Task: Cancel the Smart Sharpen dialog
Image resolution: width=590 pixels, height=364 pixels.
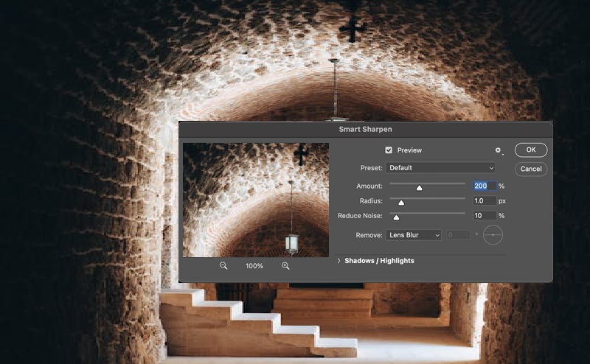Action: pos(531,169)
